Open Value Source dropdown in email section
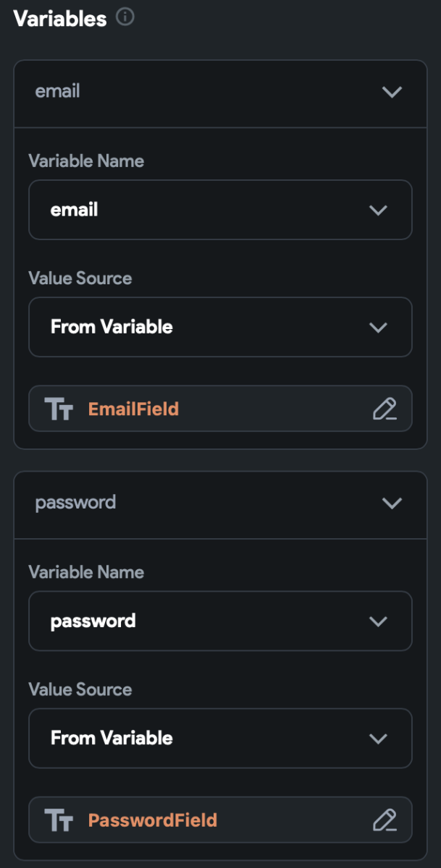The image size is (441, 868). (x=219, y=327)
